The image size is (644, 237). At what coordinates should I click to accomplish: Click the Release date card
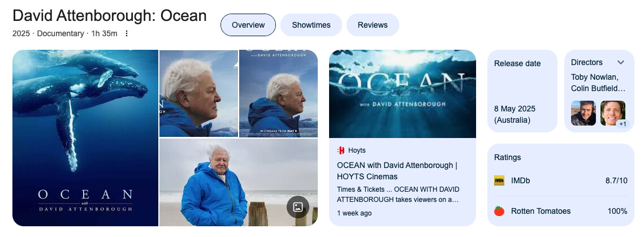522,91
